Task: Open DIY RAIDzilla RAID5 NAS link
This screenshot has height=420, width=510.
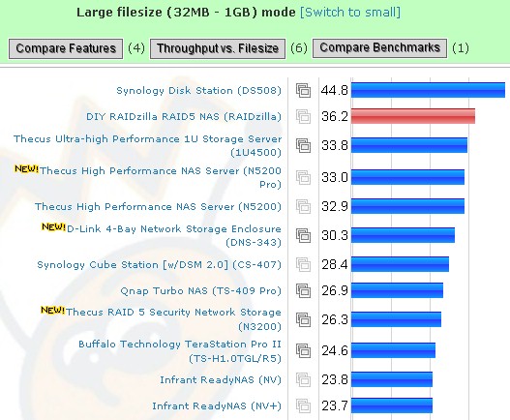Action: (184, 116)
